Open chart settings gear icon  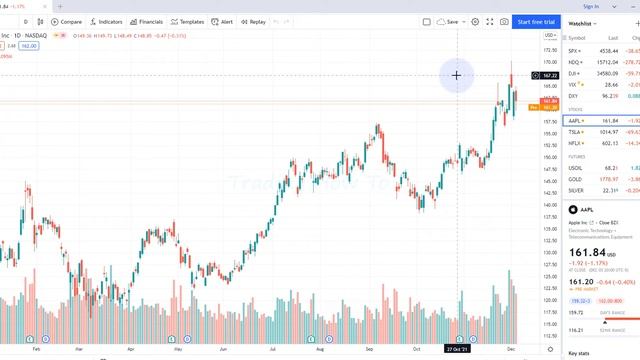tap(475, 22)
